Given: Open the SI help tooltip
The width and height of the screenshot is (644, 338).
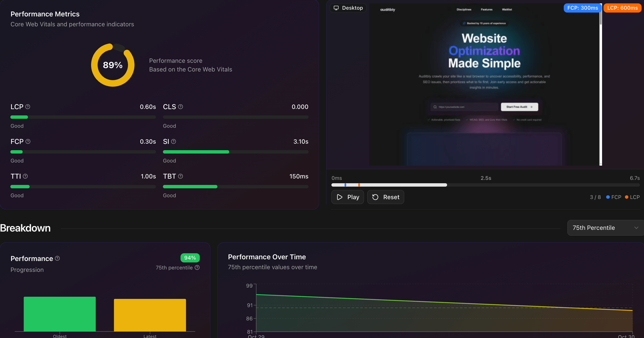Looking at the screenshot, I should click(174, 141).
